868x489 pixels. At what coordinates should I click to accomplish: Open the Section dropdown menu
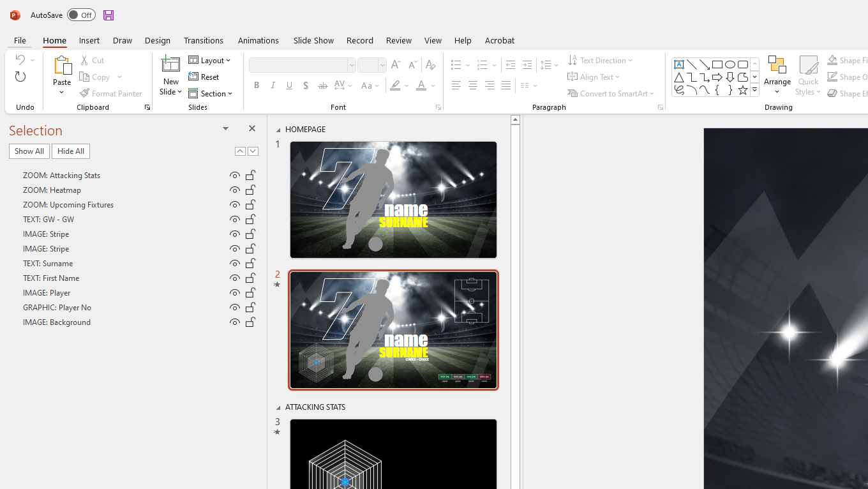coord(211,94)
